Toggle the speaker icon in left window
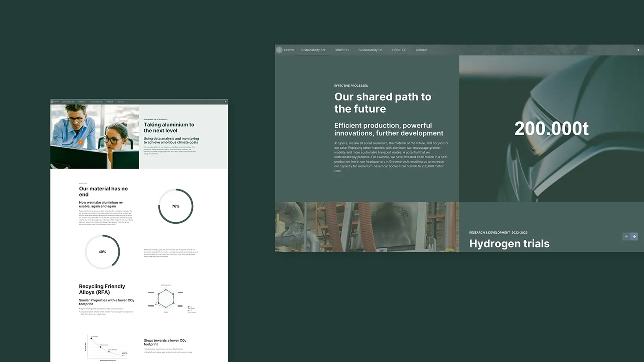Viewport: 644px width, 362px height. [x=225, y=102]
